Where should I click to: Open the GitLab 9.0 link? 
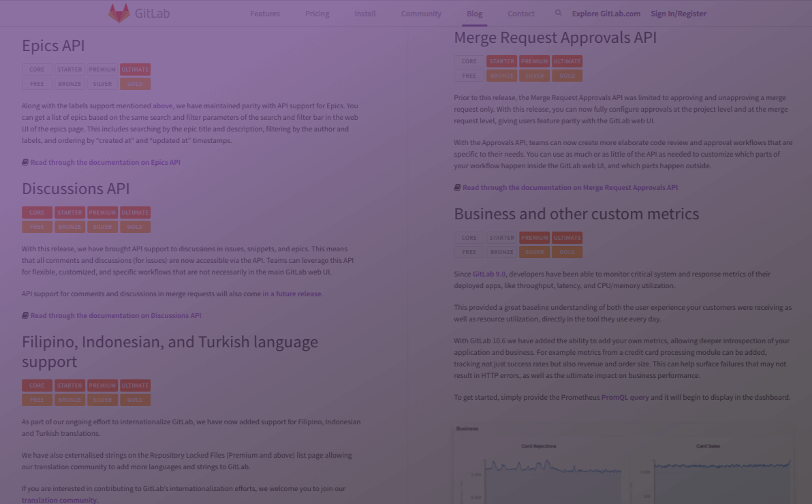pos(489,274)
